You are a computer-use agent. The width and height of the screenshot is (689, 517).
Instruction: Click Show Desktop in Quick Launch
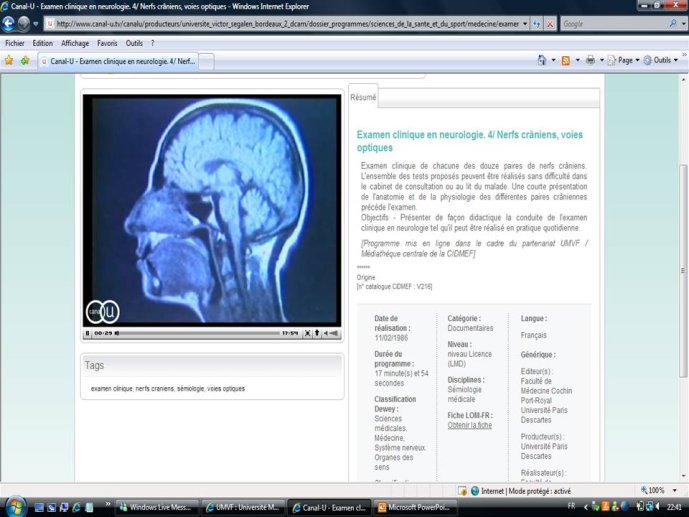[39, 507]
